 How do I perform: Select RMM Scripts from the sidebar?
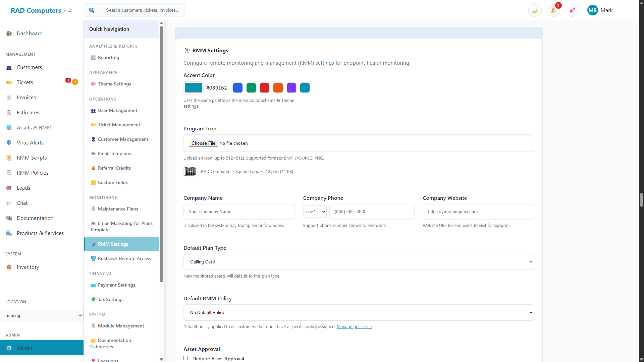(31, 158)
